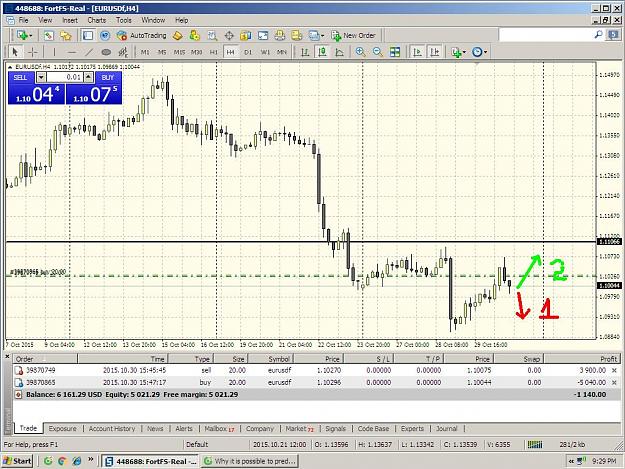625x469 pixels.
Task: Click the connection status bars icon
Action: tap(535, 444)
